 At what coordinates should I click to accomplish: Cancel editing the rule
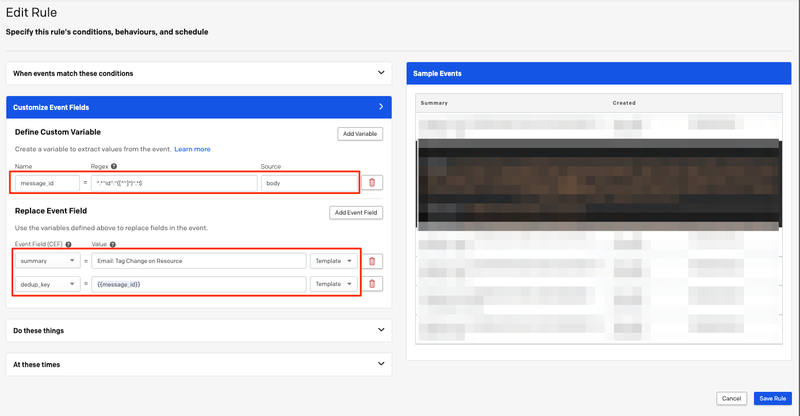point(731,399)
